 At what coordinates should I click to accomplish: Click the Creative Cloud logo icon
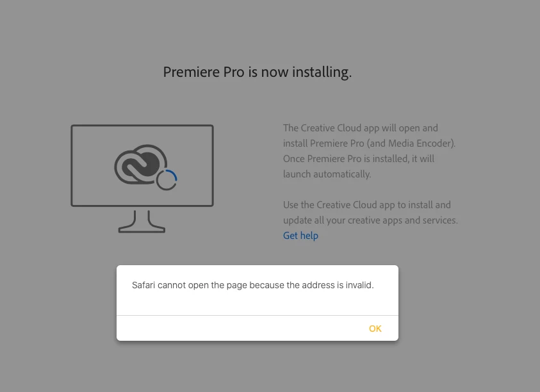tap(140, 164)
